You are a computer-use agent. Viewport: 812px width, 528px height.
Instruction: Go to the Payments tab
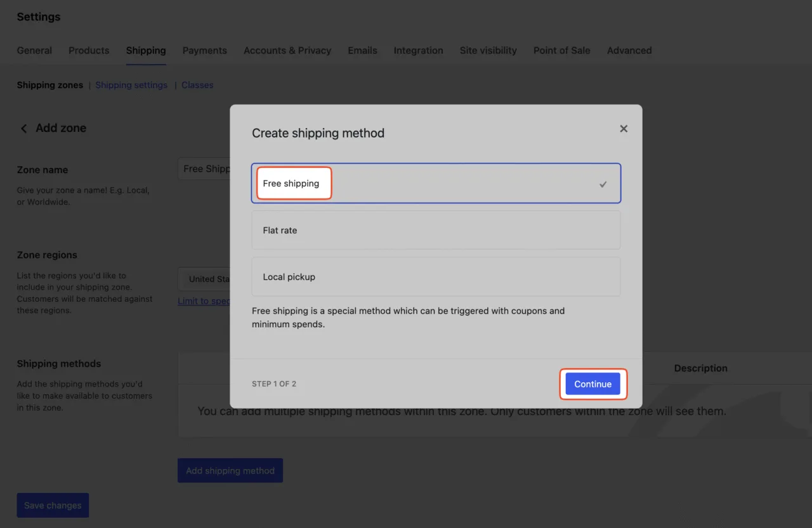(x=205, y=51)
